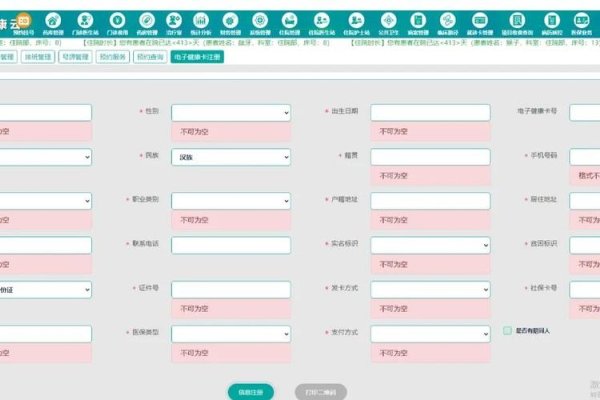Open the 住院管理 inpatient bed icon
The image size is (600, 400).
tap(289, 24)
